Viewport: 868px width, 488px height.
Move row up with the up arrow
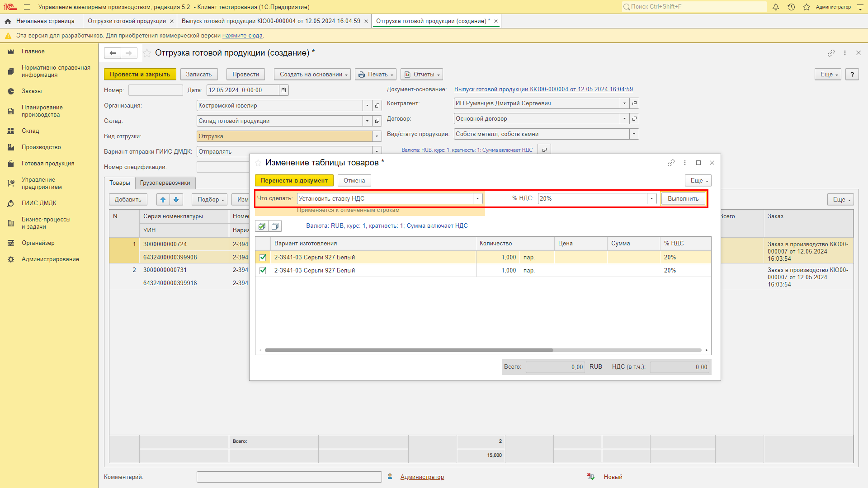[163, 199]
